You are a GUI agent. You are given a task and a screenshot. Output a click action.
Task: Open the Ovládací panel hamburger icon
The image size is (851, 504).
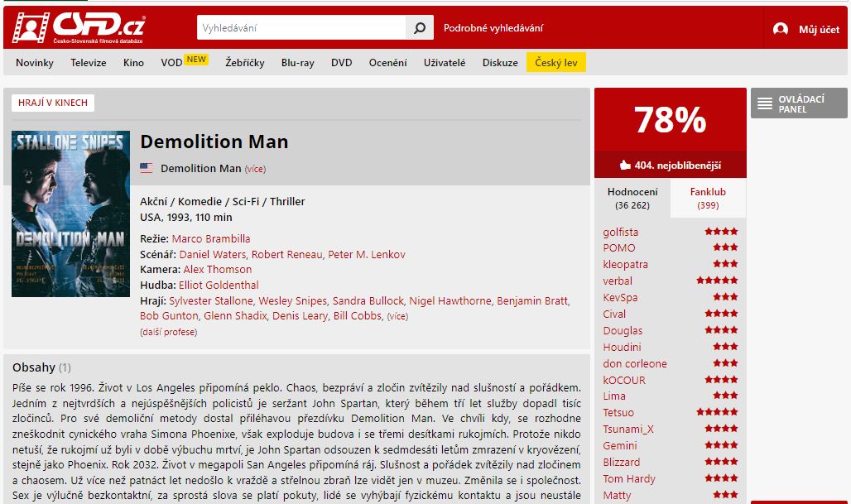765,103
